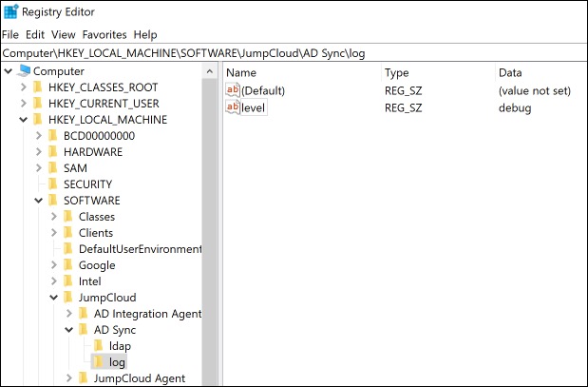Expand the Google key chevron

pos(54,265)
